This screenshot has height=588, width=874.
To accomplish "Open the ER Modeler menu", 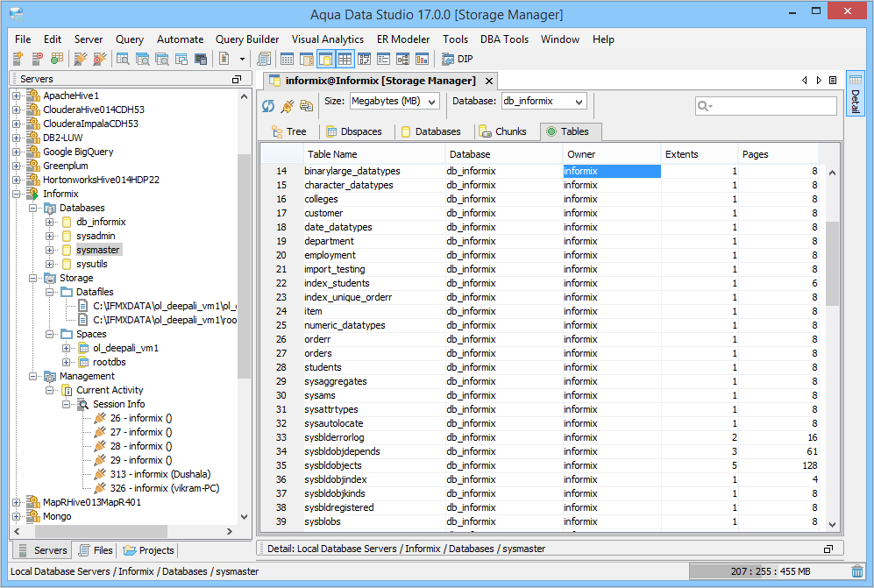I will [x=403, y=39].
